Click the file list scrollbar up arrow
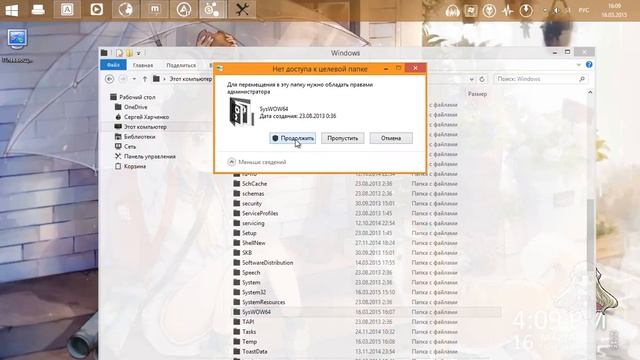640x360 pixels. click(x=590, y=93)
